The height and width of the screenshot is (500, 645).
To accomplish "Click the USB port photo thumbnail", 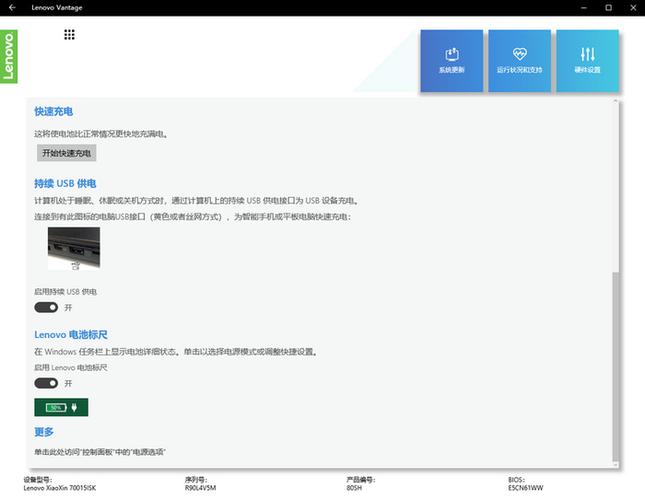I will [x=74, y=248].
